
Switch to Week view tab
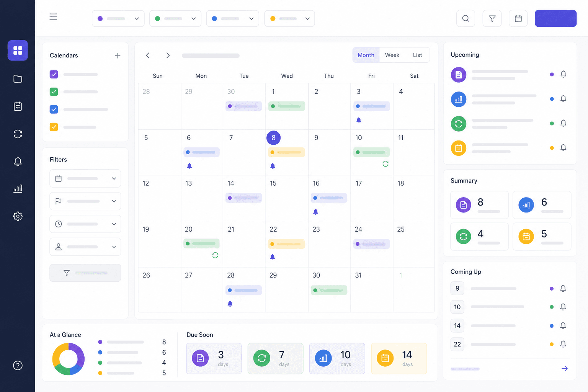point(392,55)
